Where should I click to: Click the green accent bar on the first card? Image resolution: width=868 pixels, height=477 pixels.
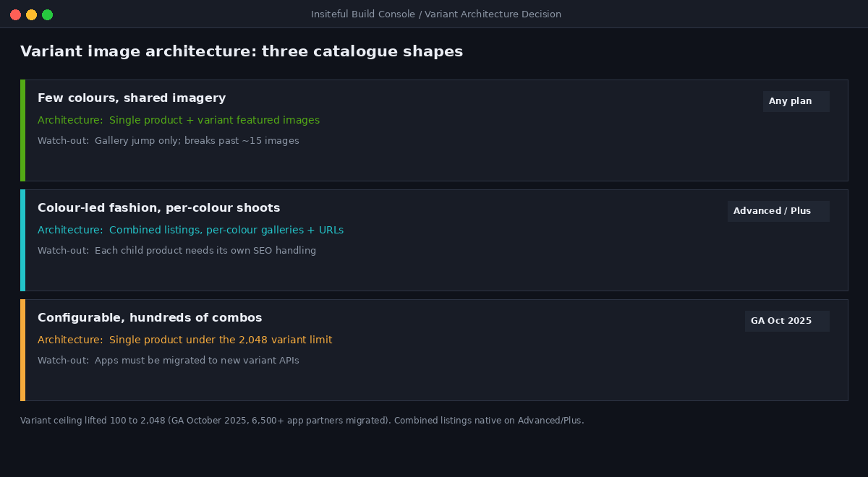(22, 130)
